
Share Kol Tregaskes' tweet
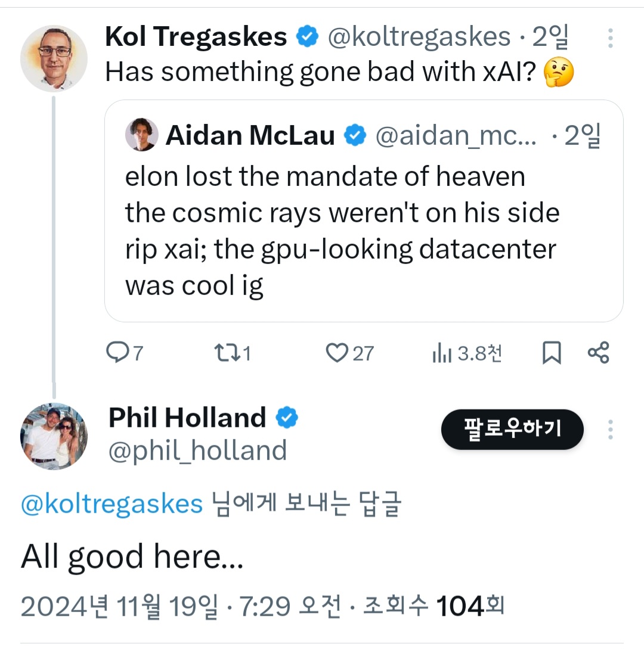[x=599, y=353]
